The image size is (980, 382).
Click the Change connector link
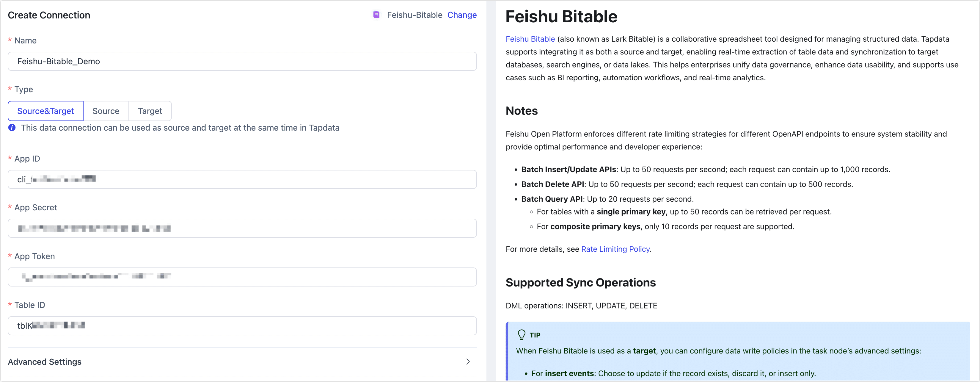pyautogui.click(x=462, y=15)
